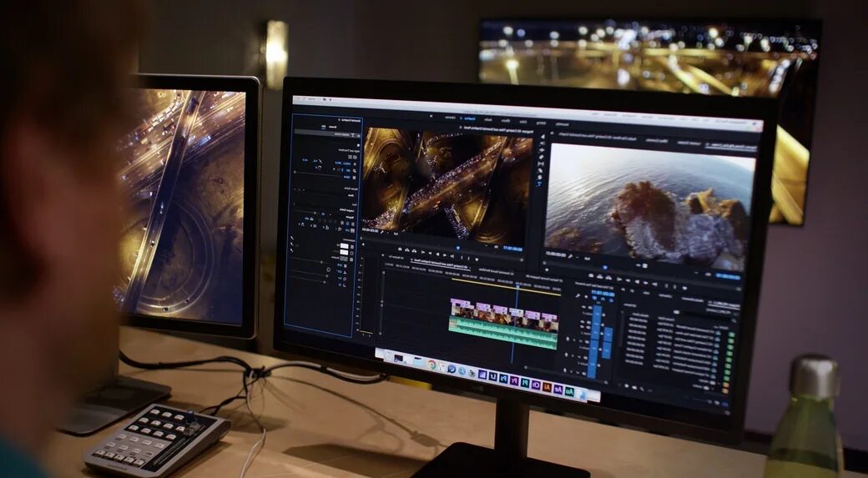Screen dimensions: 868x478
Task: Export frame from the ocean rock monitor
Action: (x=591, y=275)
